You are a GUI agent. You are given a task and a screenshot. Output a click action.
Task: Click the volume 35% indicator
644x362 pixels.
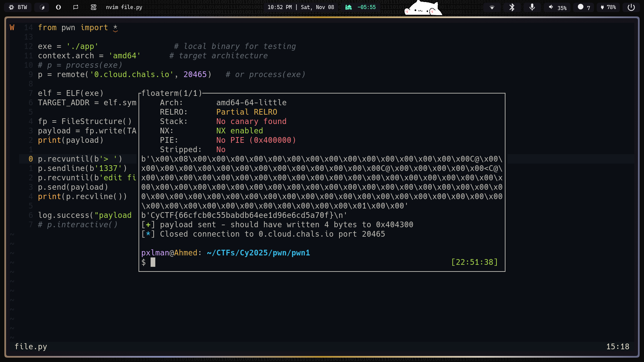[x=558, y=7]
